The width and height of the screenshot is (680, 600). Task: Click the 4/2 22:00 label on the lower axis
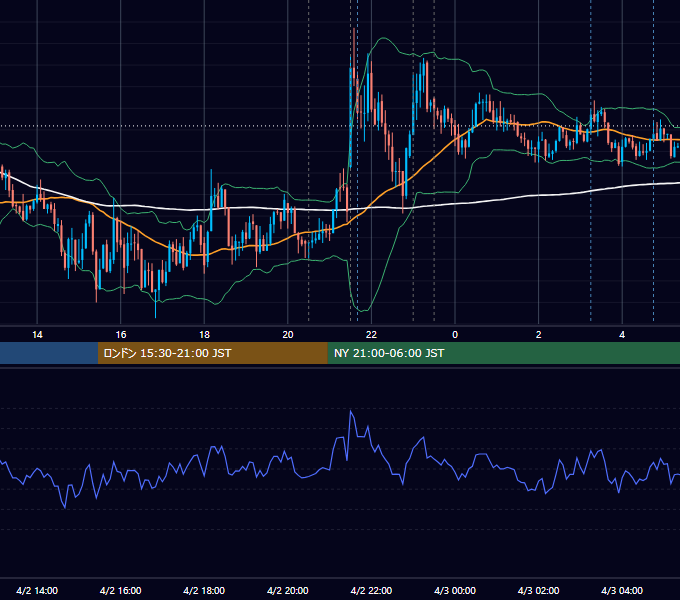[371, 590]
